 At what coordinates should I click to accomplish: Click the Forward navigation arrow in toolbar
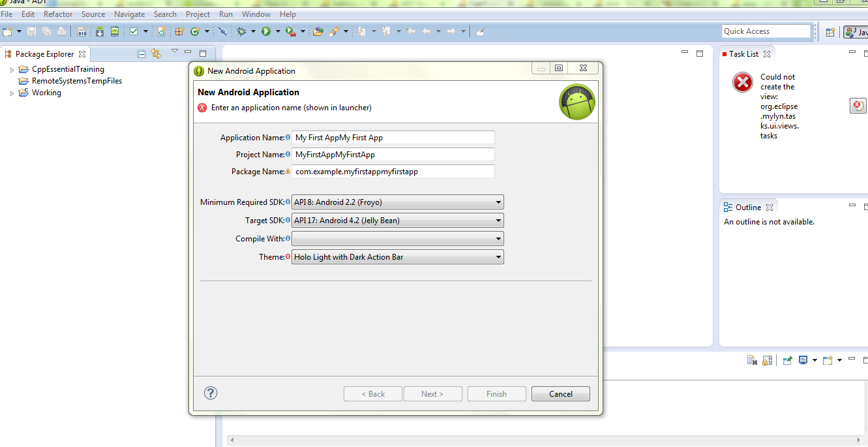451,31
